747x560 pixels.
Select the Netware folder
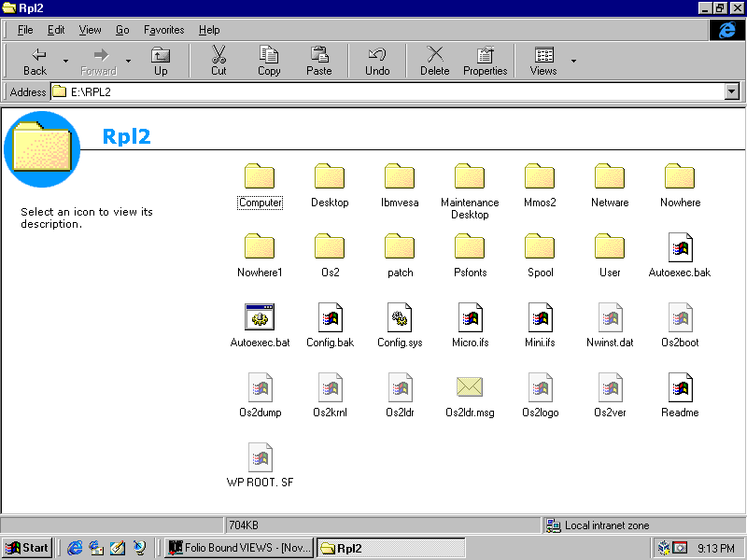pyautogui.click(x=610, y=187)
